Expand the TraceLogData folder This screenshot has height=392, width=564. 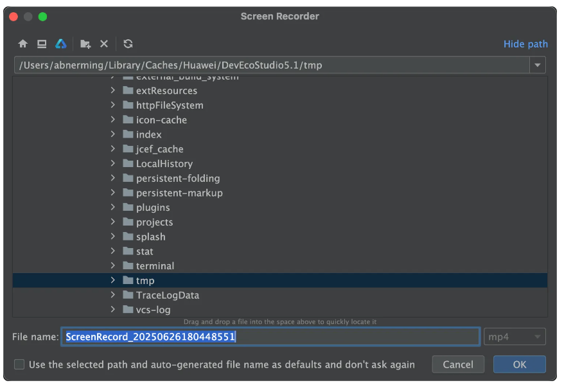[x=113, y=296]
